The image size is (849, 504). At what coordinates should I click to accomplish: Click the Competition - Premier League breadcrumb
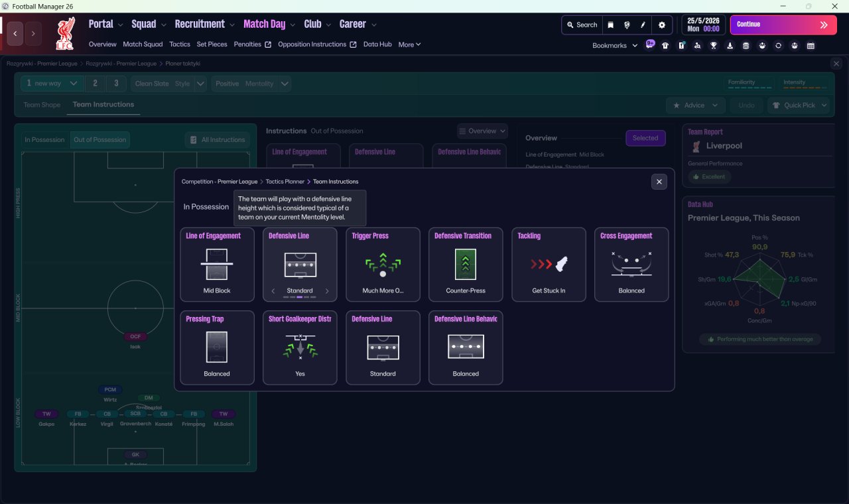[x=220, y=182]
